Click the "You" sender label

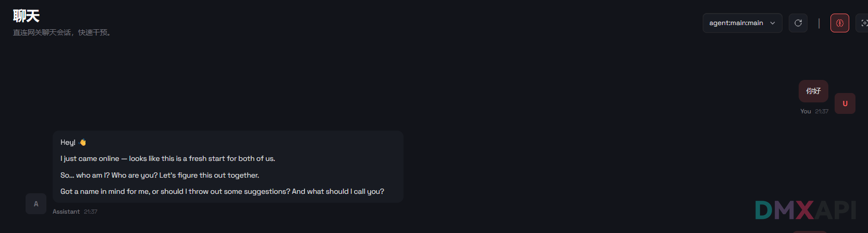805,111
